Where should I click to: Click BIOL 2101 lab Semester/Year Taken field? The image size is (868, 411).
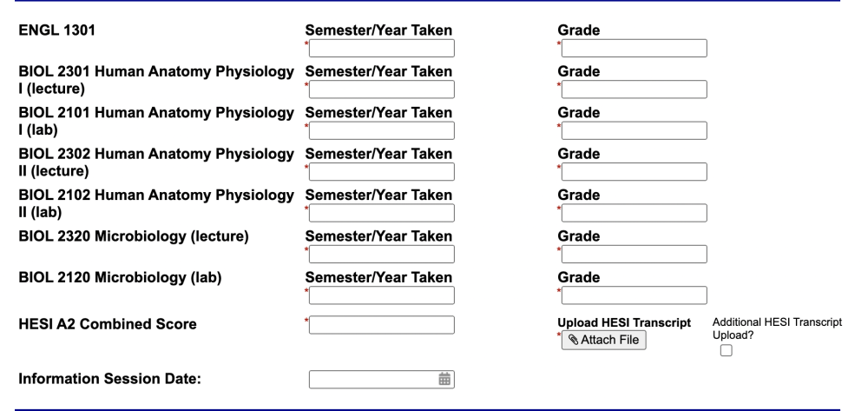pos(381,130)
